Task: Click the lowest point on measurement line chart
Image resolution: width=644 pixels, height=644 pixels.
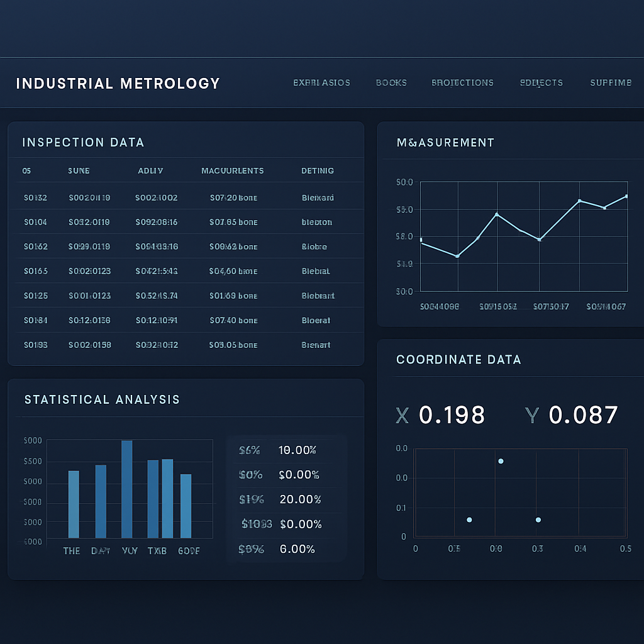Action: tap(458, 257)
